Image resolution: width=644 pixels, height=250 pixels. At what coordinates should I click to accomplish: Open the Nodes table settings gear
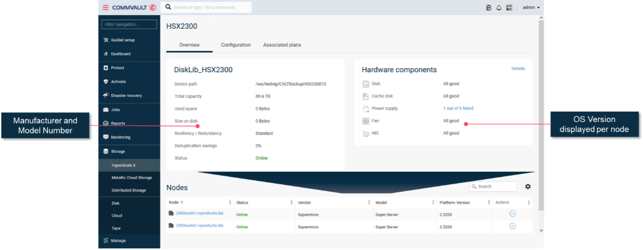pyautogui.click(x=528, y=186)
